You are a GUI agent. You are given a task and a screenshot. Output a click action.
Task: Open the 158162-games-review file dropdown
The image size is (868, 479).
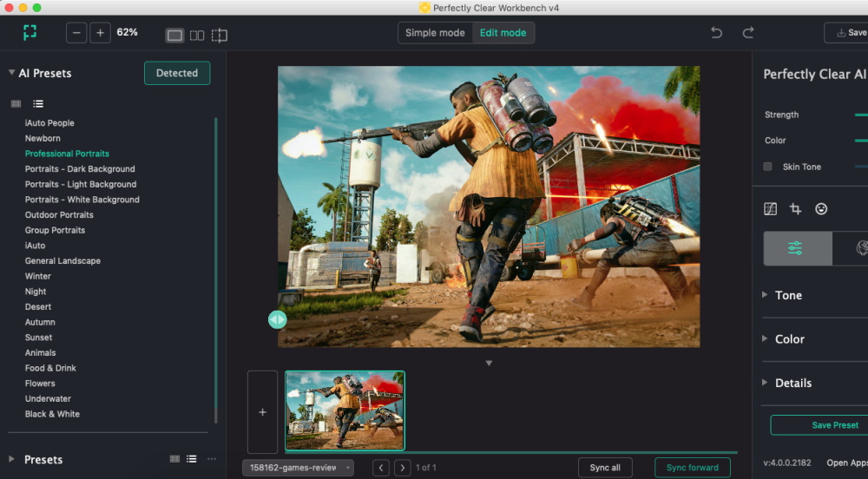pyautogui.click(x=298, y=468)
